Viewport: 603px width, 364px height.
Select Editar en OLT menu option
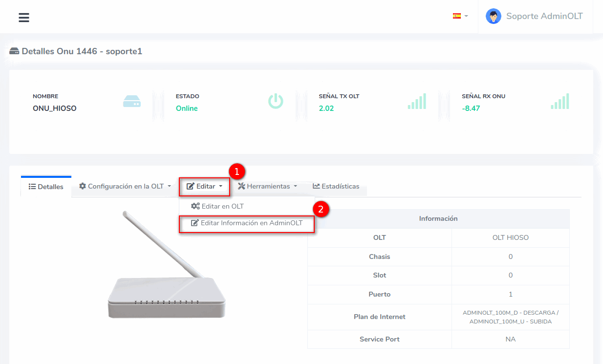[217, 206]
